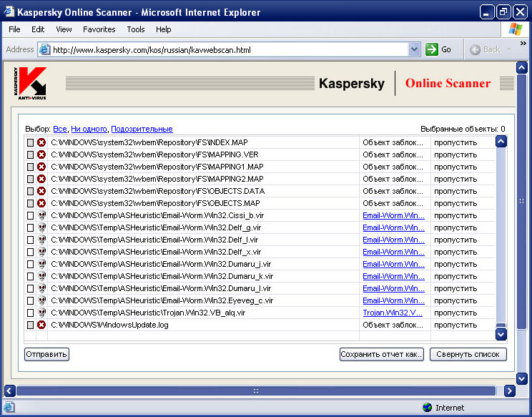The height and width of the screenshot is (417, 532).
Task: Click the green Go arrow icon
Action: click(432, 49)
